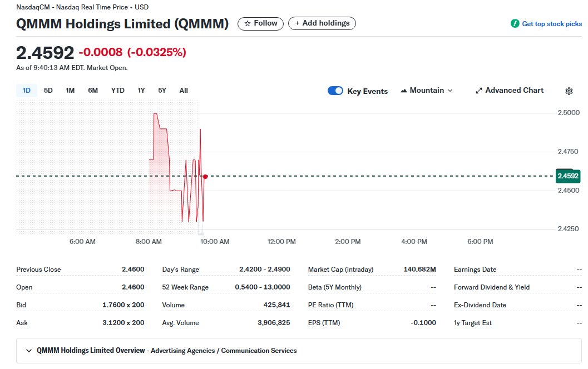Click the Previous Close value 2.4600
Screen dimensions: 588x369
click(x=133, y=270)
